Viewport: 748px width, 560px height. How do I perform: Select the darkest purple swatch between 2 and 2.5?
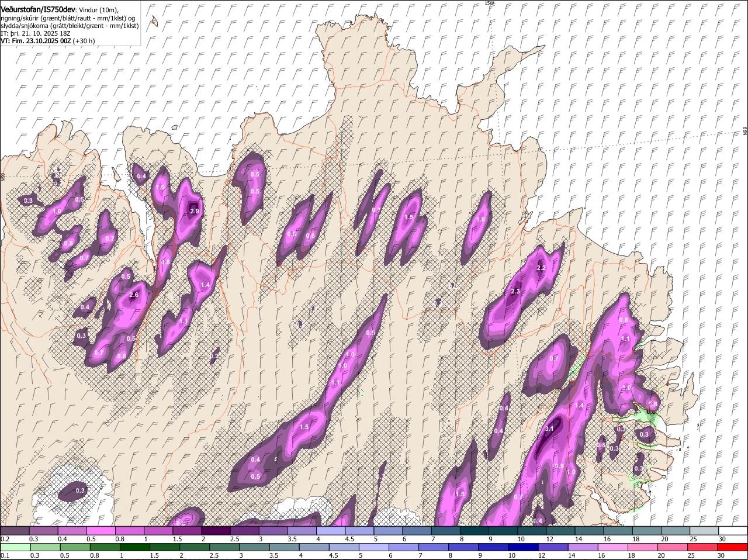(216, 530)
